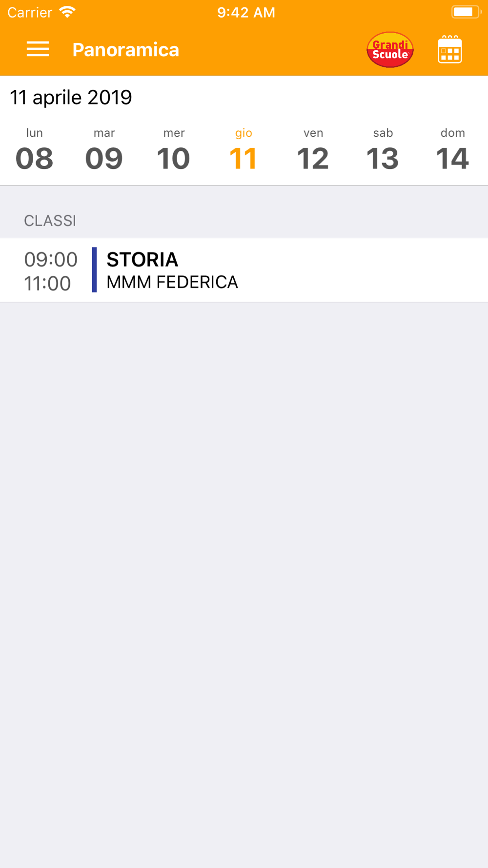Tap the battery indicator icon
488x868 pixels.
point(466,12)
